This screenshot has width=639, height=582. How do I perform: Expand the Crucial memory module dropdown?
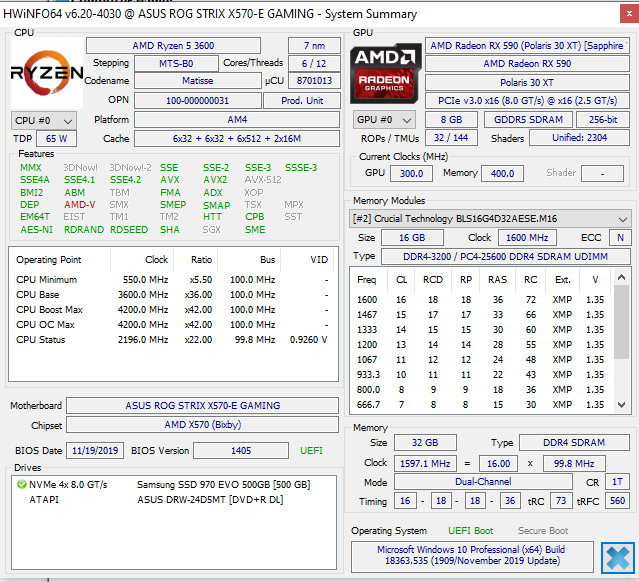tap(490, 219)
